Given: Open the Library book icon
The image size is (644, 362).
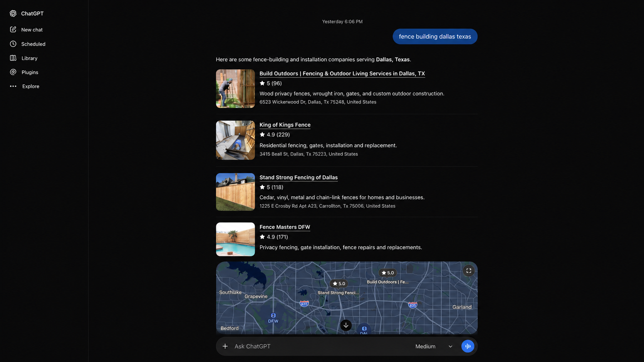Looking at the screenshot, I should point(13,58).
